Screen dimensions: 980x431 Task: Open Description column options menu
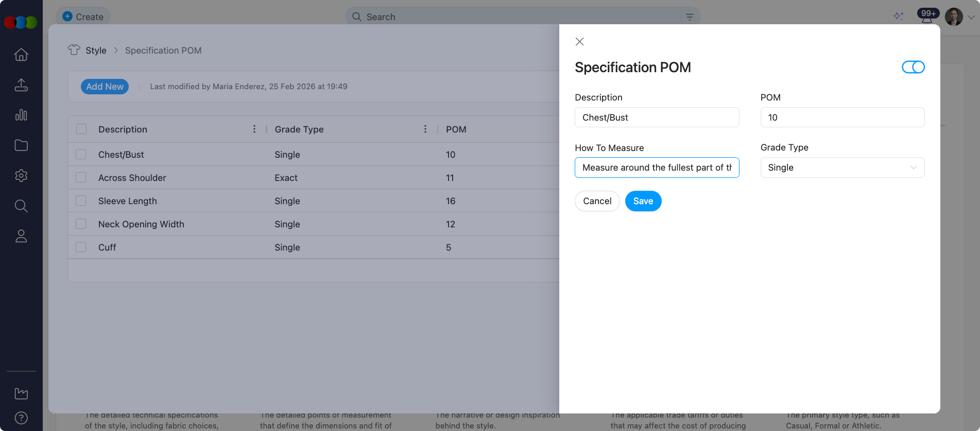[254, 129]
